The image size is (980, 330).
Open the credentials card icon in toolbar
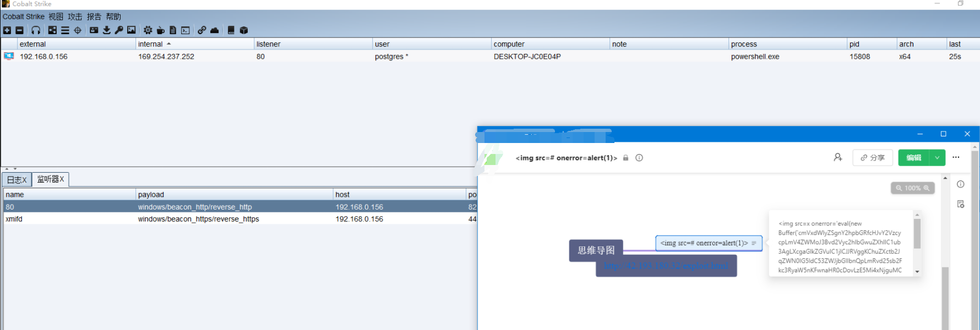(x=94, y=30)
